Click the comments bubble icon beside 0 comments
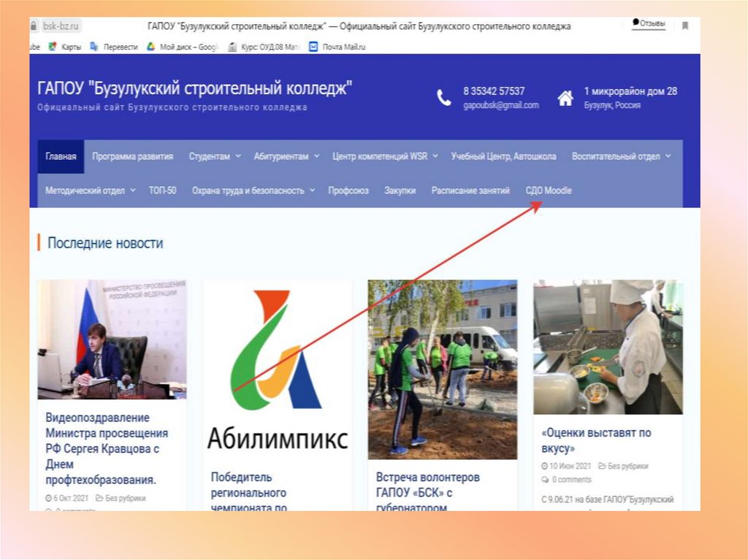Viewport: 748px width, 560px height. pyautogui.click(x=545, y=480)
